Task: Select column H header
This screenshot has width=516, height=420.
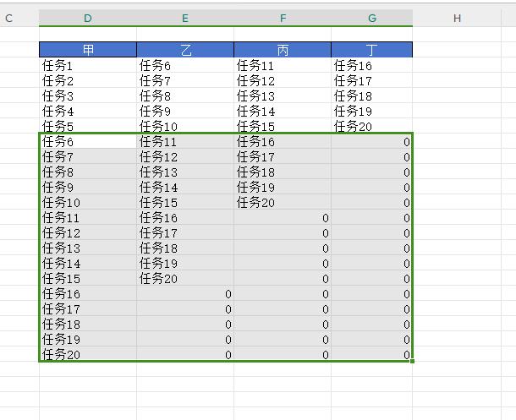Action: 457,18
